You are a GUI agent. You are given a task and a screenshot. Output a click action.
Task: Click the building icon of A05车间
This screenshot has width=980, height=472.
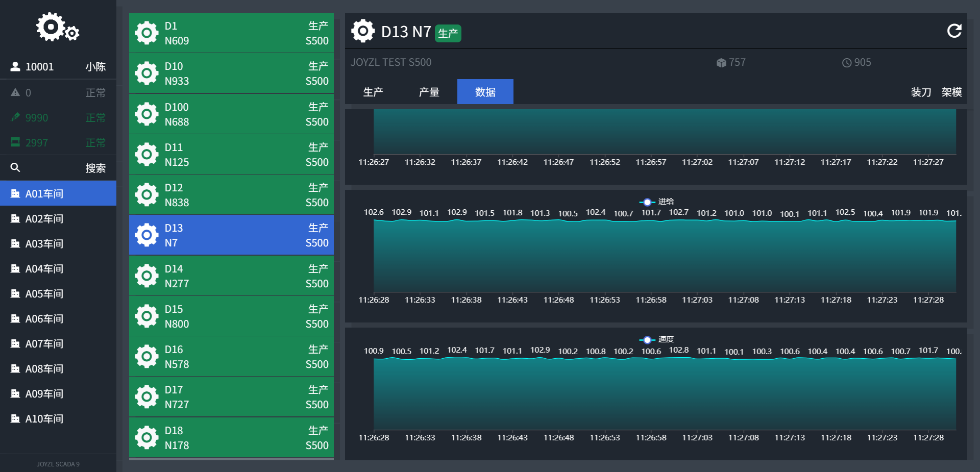[x=15, y=293]
